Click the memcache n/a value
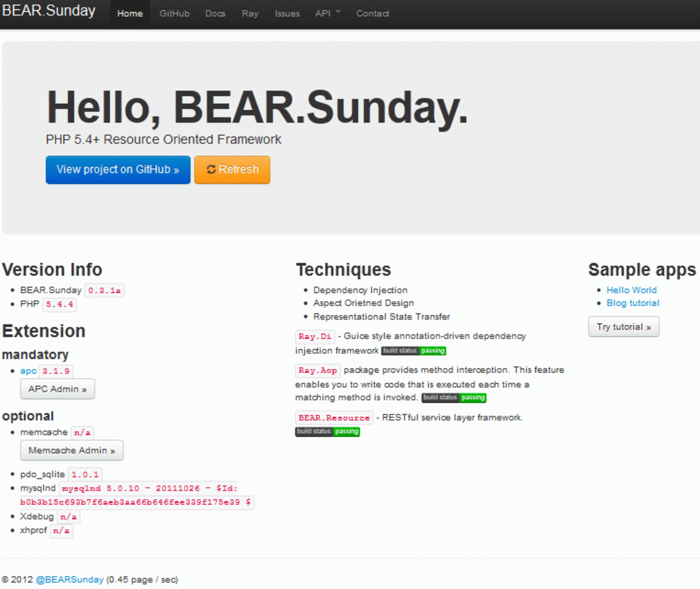700x589 pixels. (x=82, y=433)
